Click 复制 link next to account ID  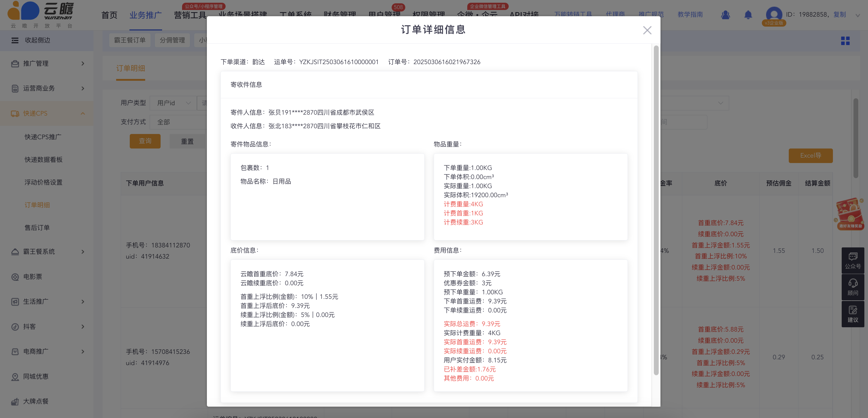click(839, 15)
